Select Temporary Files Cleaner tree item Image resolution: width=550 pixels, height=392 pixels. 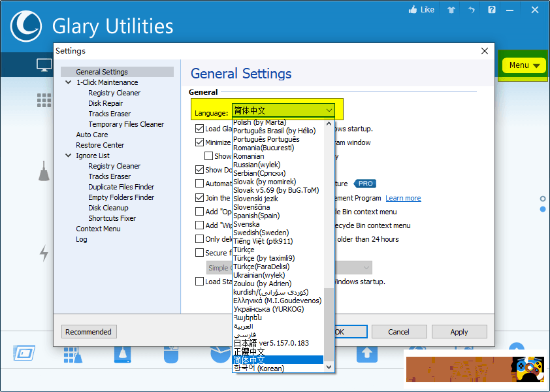click(126, 124)
